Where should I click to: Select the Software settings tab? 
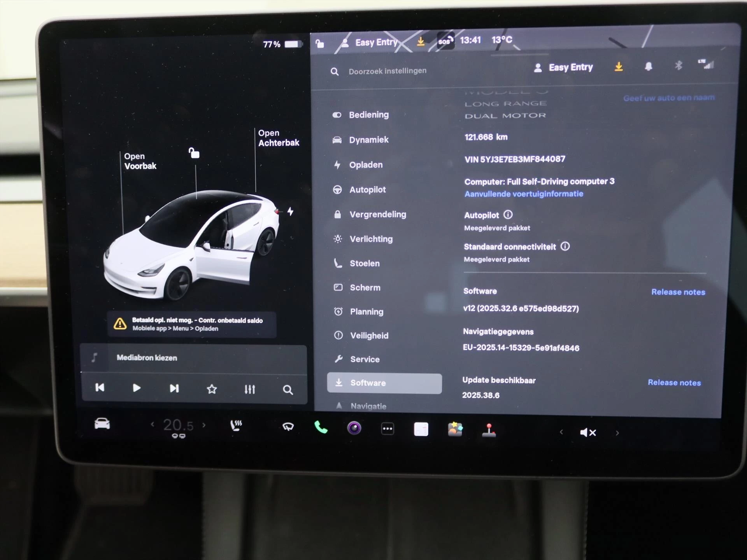(x=384, y=383)
